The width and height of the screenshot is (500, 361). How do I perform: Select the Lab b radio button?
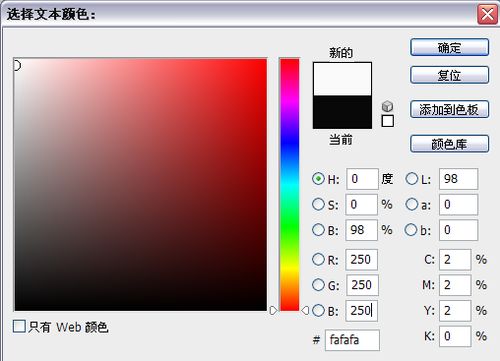[411, 230]
